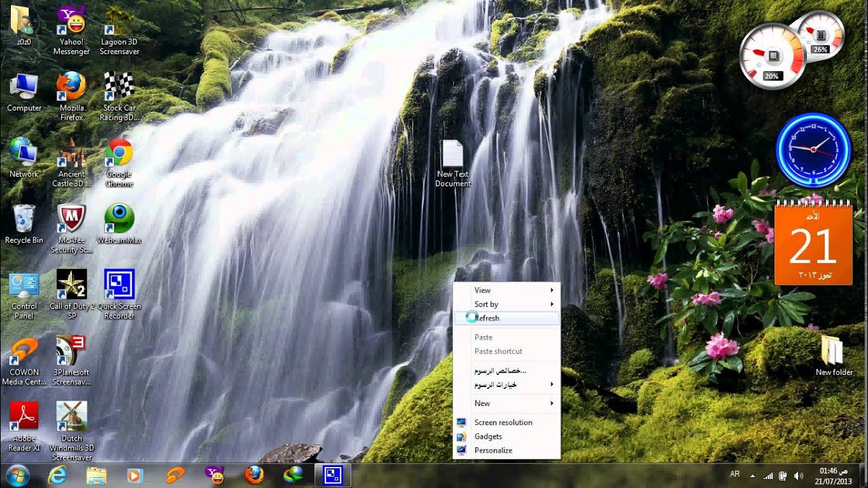Select the COWON Media Center shortcut
The image size is (868, 488).
click(24, 361)
